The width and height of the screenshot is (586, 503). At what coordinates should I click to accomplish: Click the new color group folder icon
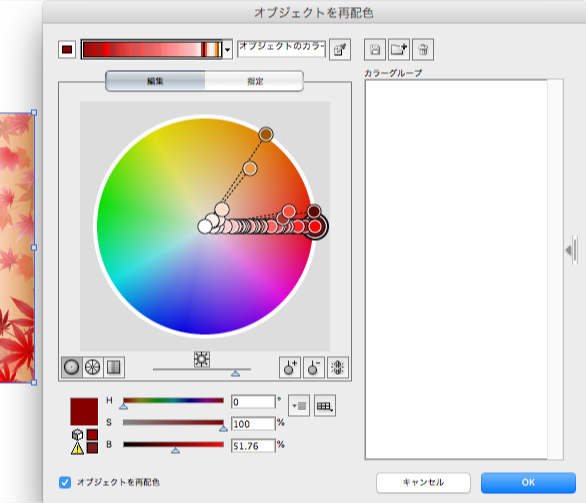tap(399, 49)
